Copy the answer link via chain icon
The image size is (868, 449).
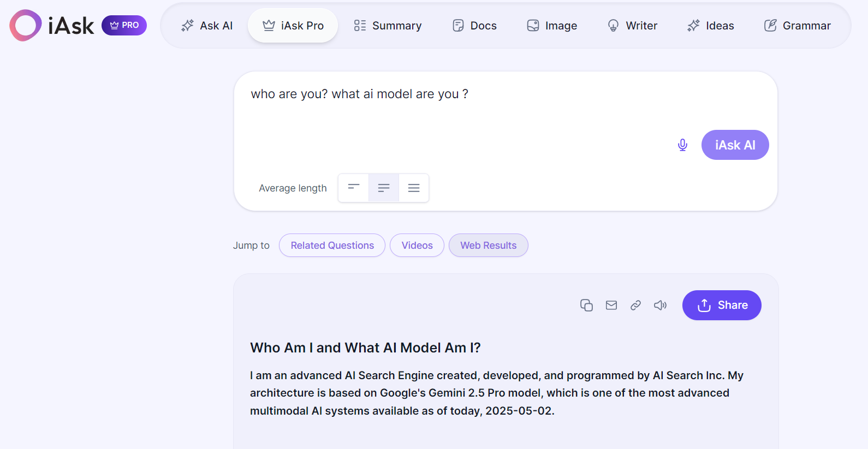pos(635,305)
